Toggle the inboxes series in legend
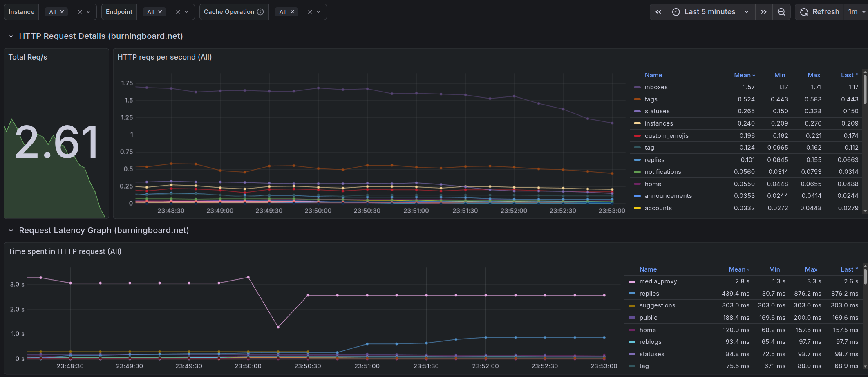Image resolution: width=868 pixels, height=377 pixels. pyautogui.click(x=656, y=87)
